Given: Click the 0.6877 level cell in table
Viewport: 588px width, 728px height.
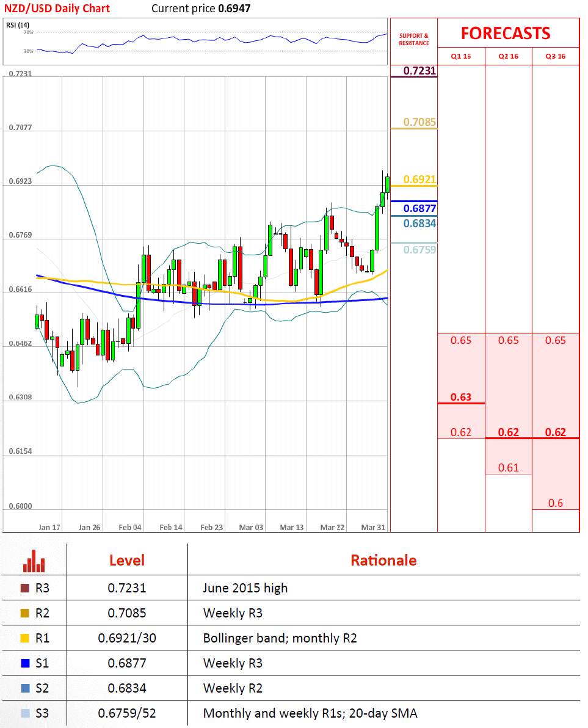Looking at the screenshot, I should click(x=126, y=663).
